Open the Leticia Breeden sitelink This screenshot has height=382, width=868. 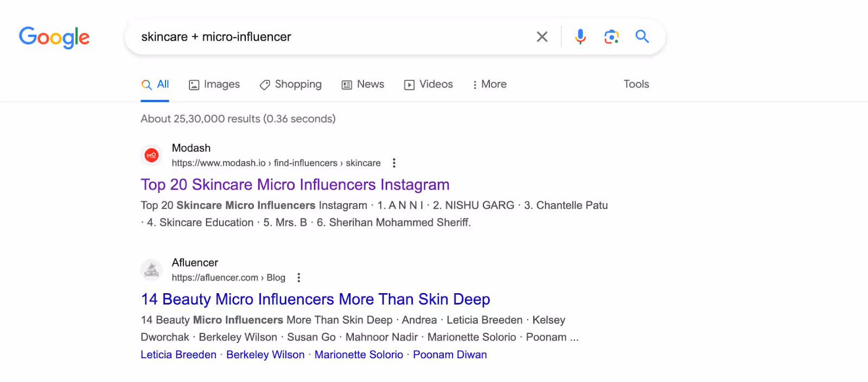tap(178, 354)
